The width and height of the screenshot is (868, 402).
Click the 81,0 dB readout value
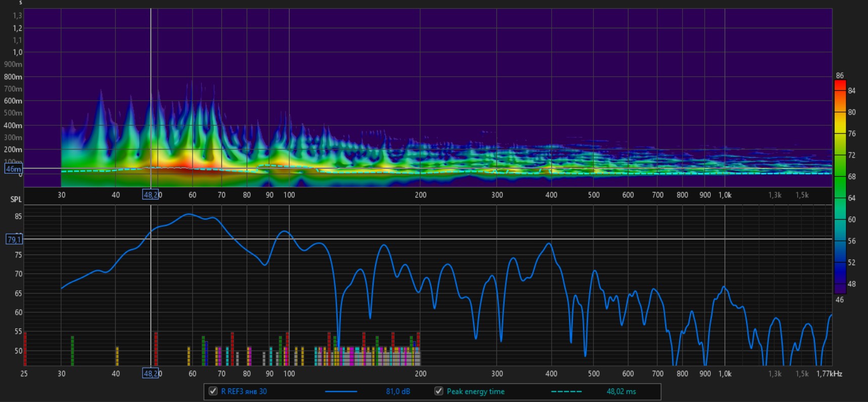click(398, 391)
